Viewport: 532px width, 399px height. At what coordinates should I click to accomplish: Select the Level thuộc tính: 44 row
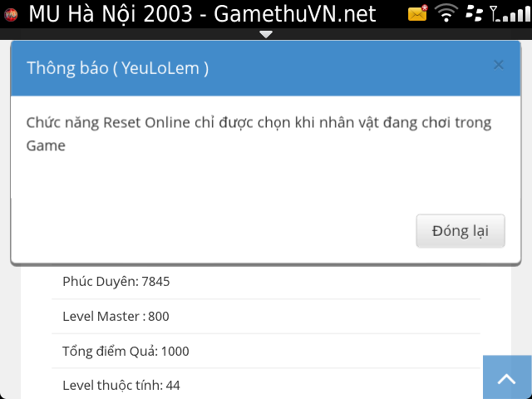point(266,385)
